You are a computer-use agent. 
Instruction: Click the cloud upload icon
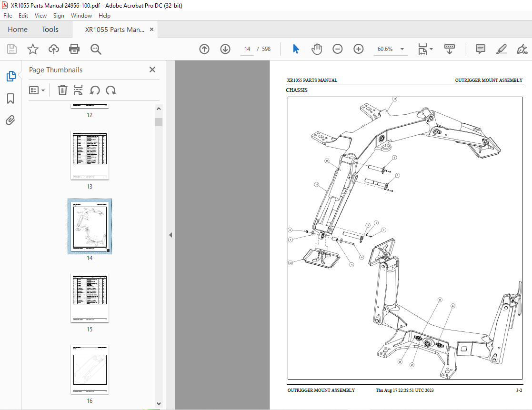point(54,49)
